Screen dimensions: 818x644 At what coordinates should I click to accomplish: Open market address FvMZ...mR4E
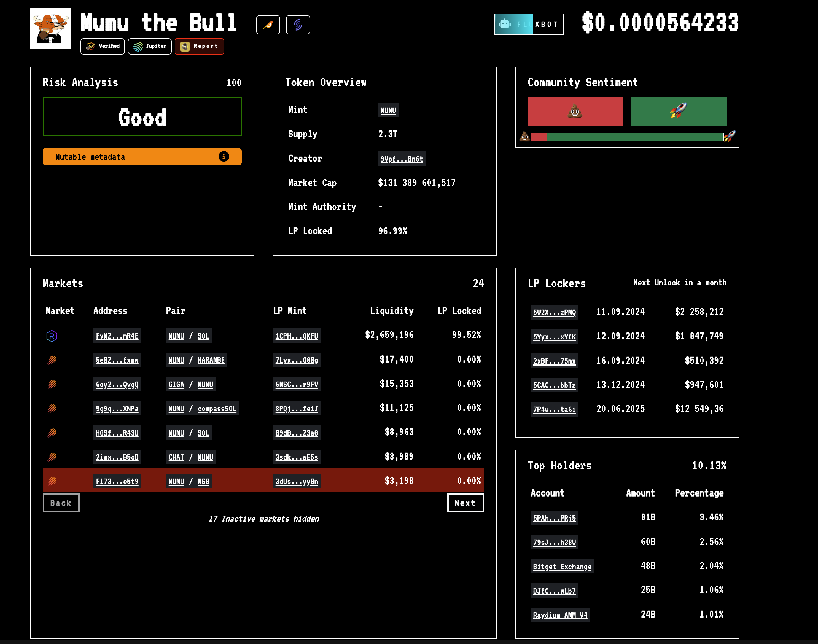click(x=117, y=336)
